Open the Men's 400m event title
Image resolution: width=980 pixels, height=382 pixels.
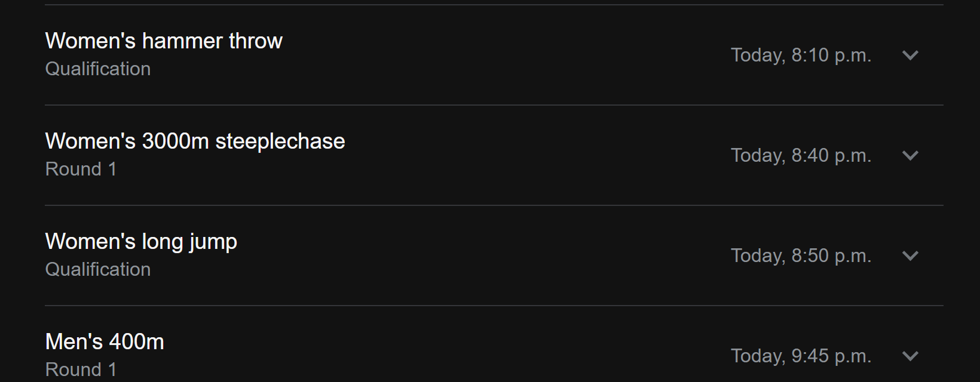coord(105,341)
